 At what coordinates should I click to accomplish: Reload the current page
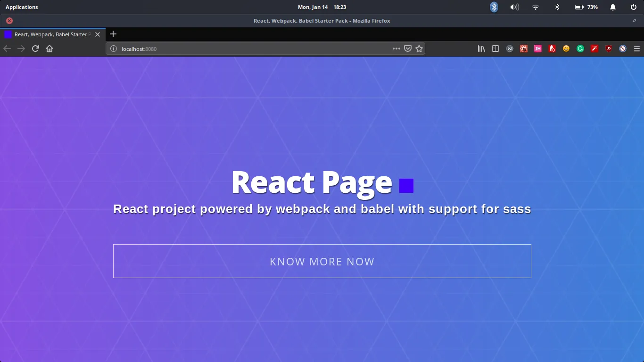tap(35, 49)
